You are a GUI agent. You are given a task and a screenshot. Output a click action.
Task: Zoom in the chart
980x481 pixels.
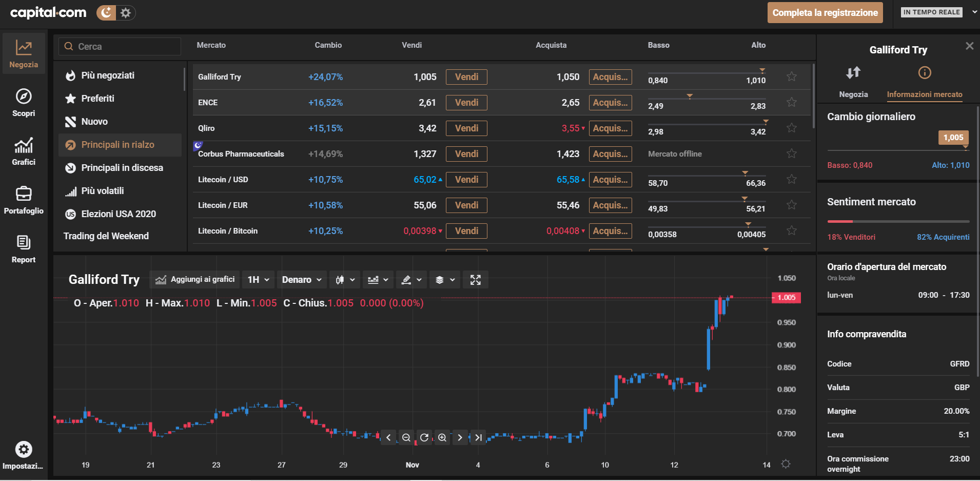[x=442, y=437]
